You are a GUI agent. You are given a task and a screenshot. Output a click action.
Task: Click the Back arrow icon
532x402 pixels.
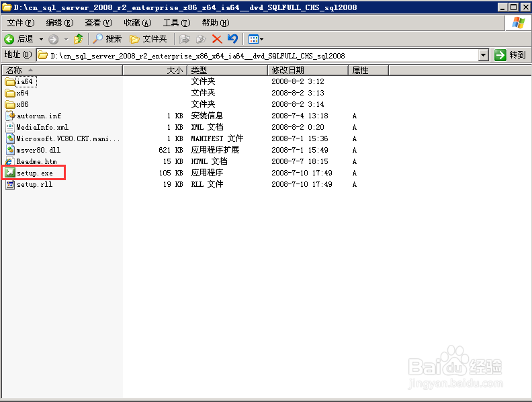[9, 40]
